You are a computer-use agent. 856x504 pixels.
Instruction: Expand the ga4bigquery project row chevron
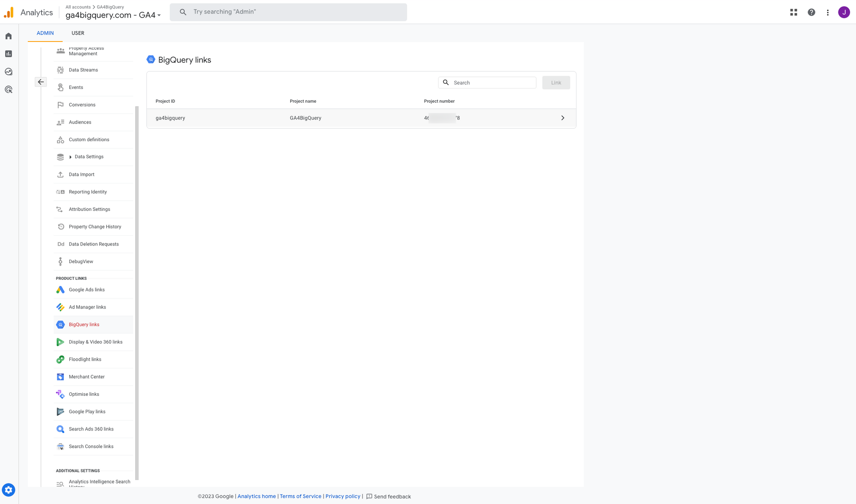click(x=562, y=118)
